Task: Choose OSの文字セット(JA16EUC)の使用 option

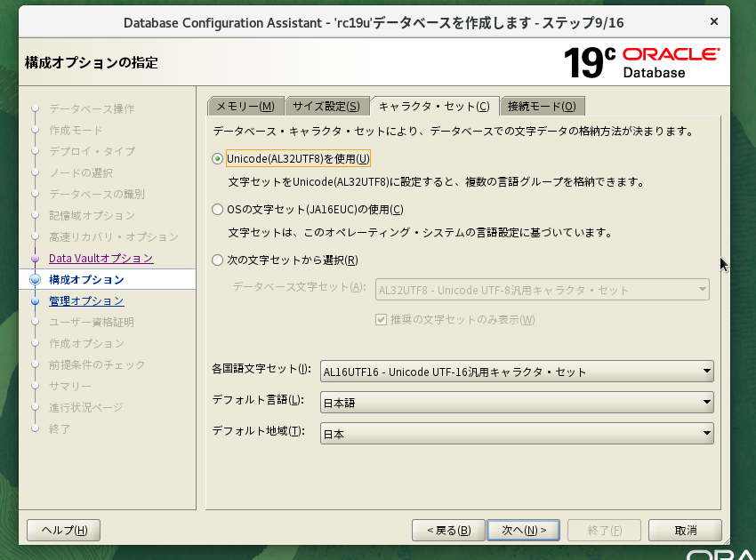Action: click(x=217, y=209)
